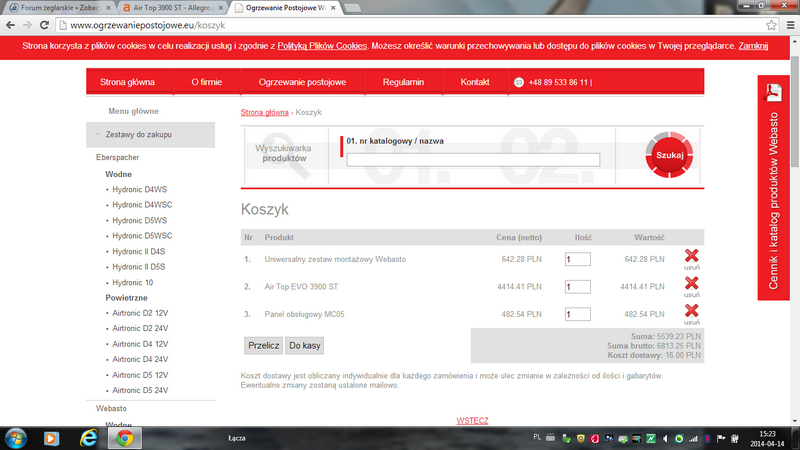Remove the Panel obsługowy MC05 item

[691, 314]
